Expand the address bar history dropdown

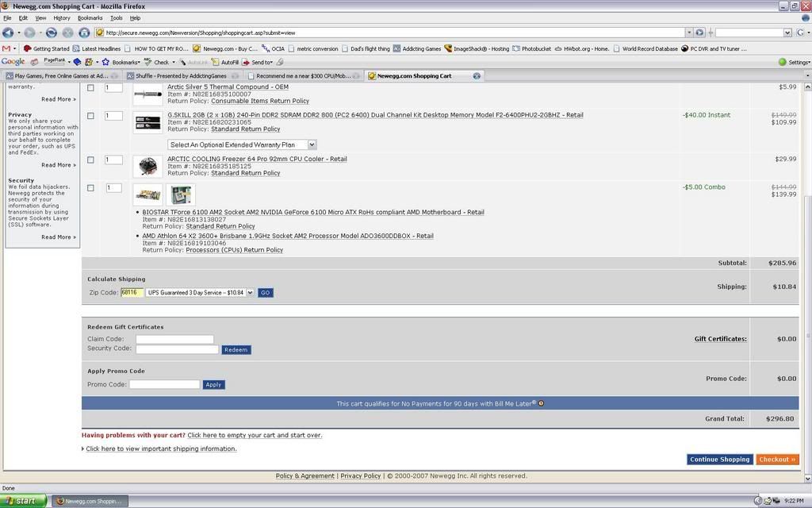tap(689, 33)
